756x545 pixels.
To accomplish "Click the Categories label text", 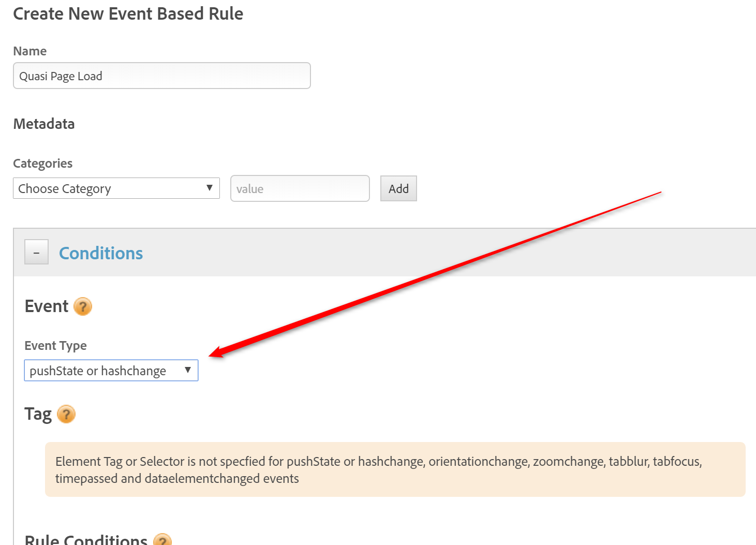I will coord(43,164).
